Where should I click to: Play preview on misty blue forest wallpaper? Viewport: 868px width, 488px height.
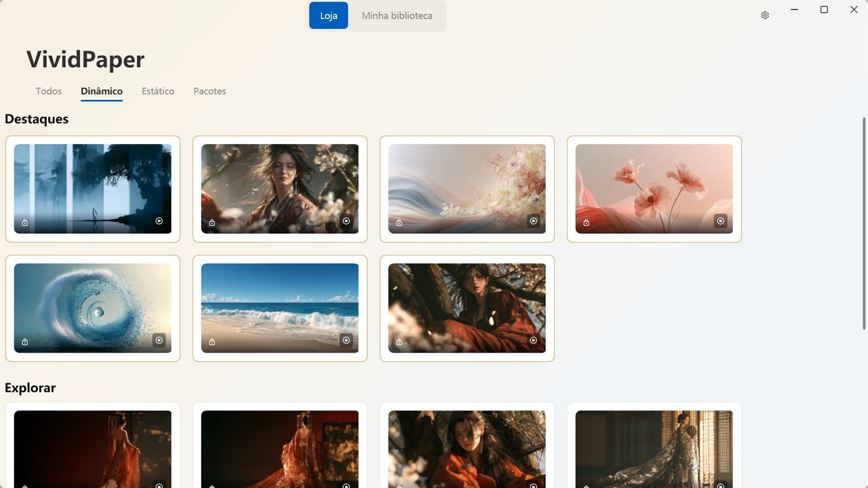click(159, 221)
